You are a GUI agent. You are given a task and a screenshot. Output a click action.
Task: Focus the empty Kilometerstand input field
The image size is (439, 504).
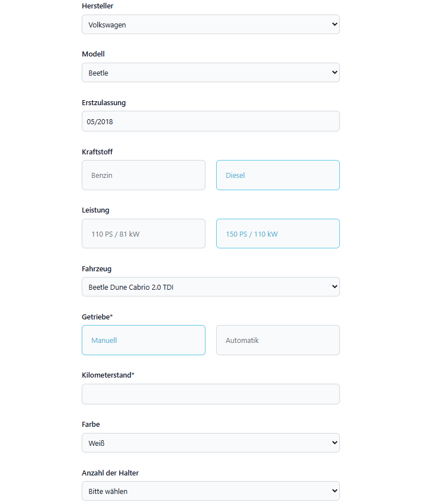pos(211,394)
